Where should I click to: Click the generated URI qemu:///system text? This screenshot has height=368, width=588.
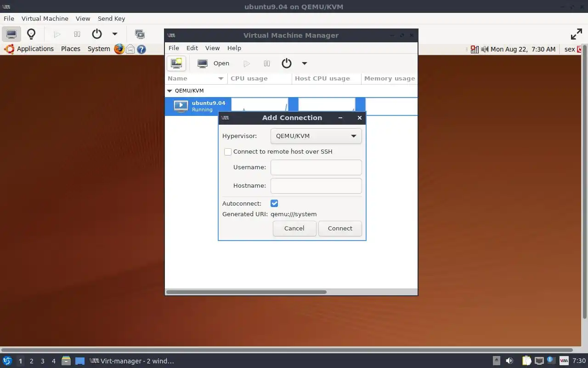tap(294, 214)
